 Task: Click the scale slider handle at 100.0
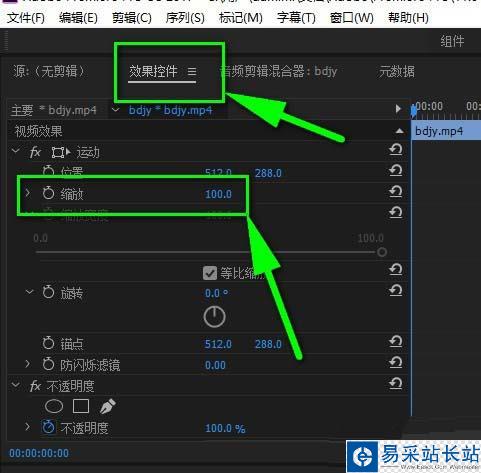(x=382, y=252)
